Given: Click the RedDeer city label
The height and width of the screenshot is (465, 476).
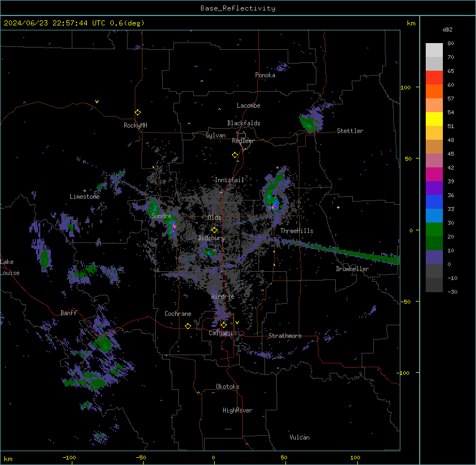Looking at the screenshot, I should point(243,141).
